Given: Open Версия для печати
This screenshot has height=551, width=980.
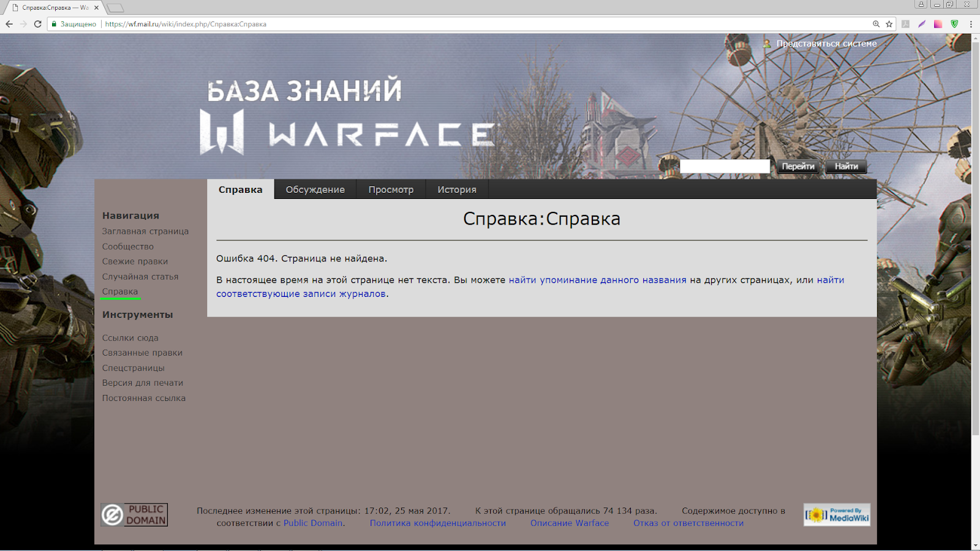Looking at the screenshot, I should coord(143,383).
